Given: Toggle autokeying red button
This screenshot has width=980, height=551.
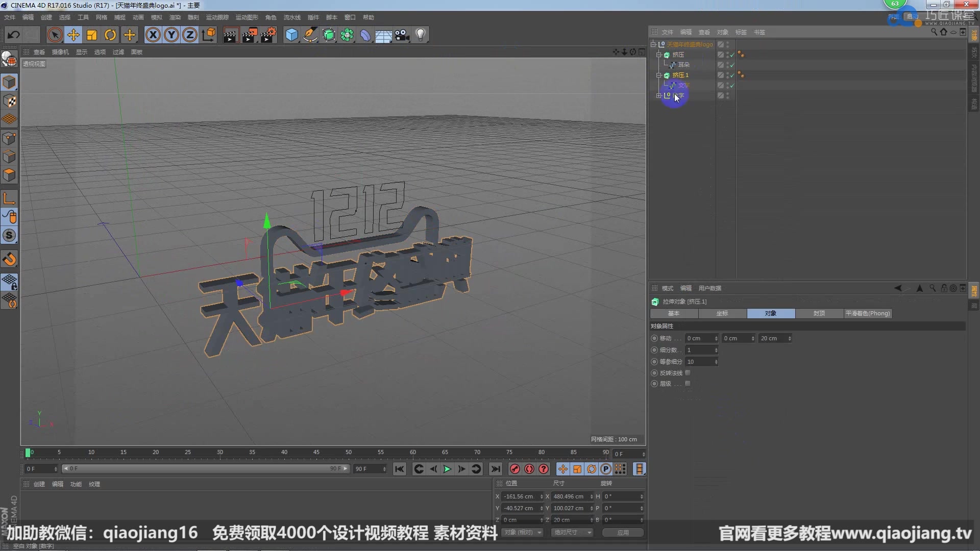Looking at the screenshot, I should click(529, 469).
